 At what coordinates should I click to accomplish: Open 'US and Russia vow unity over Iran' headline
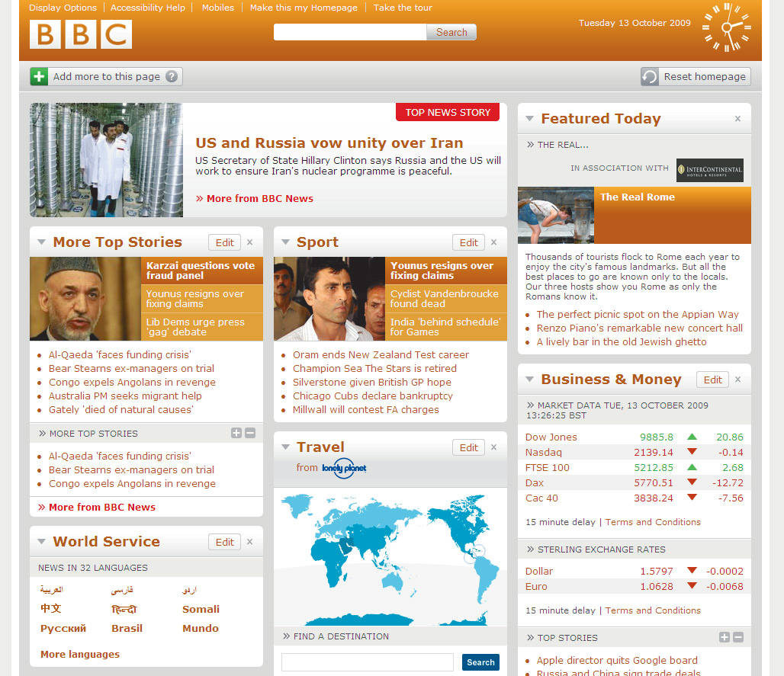coord(329,143)
